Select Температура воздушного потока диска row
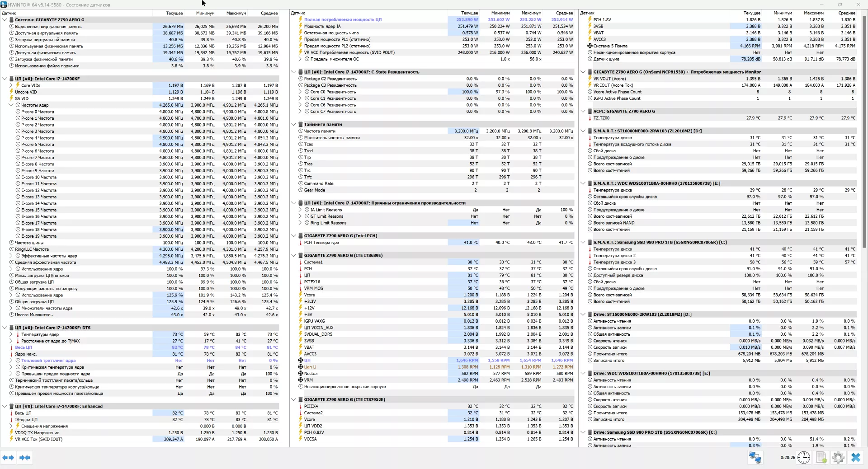868x469 pixels. (x=719, y=144)
